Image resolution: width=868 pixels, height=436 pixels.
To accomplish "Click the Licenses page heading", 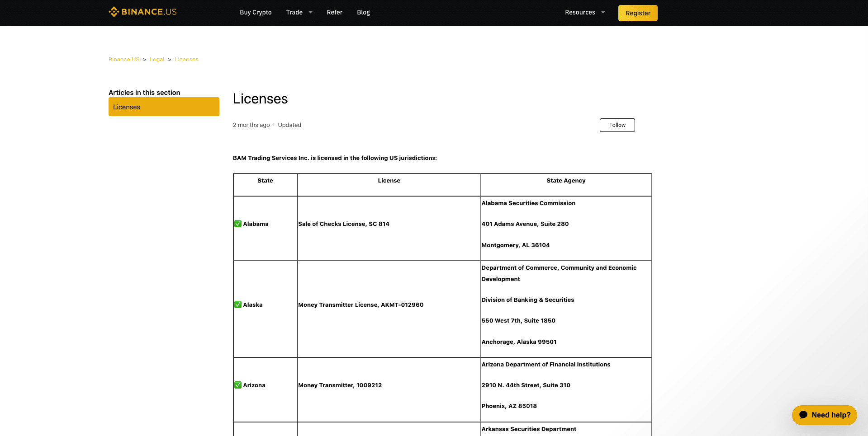I will (x=261, y=98).
